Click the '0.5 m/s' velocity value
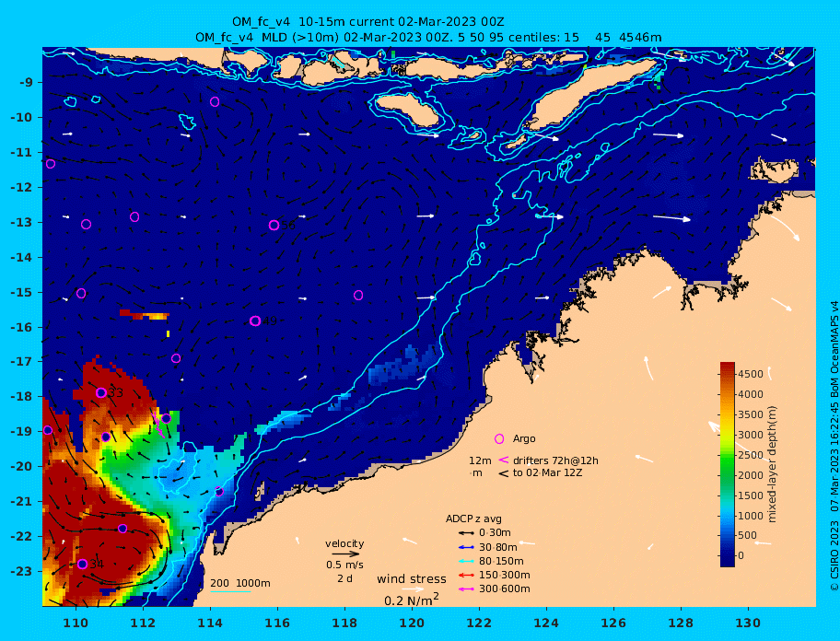The width and height of the screenshot is (840, 641). pos(344,565)
